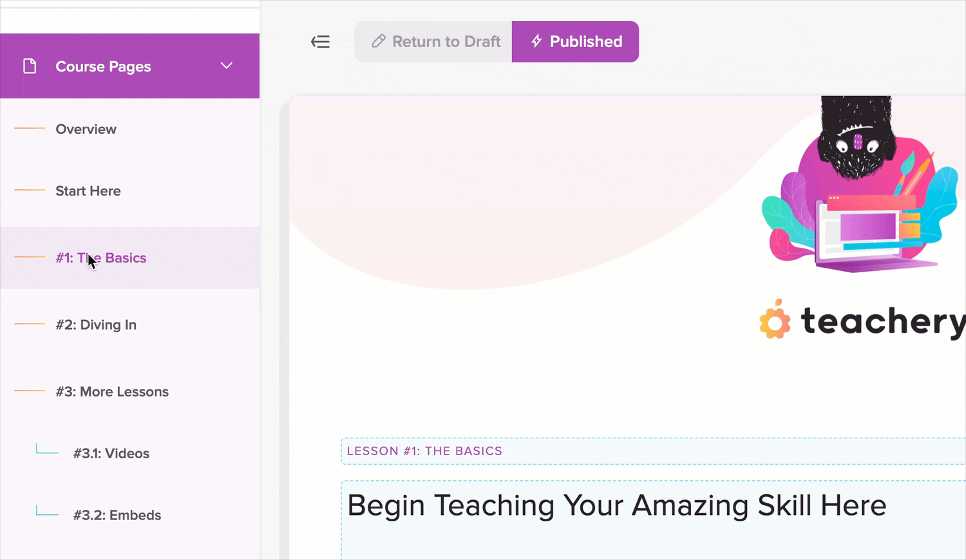Viewport: 966px width, 560px height.
Task: Collapse the Course Pages chevron
Action: pyautogui.click(x=227, y=66)
